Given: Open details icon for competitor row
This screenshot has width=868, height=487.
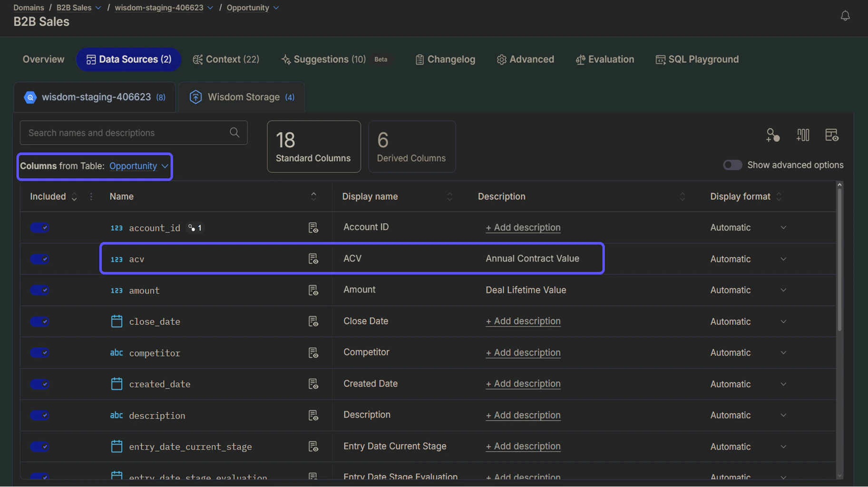Looking at the screenshot, I should click(x=313, y=353).
